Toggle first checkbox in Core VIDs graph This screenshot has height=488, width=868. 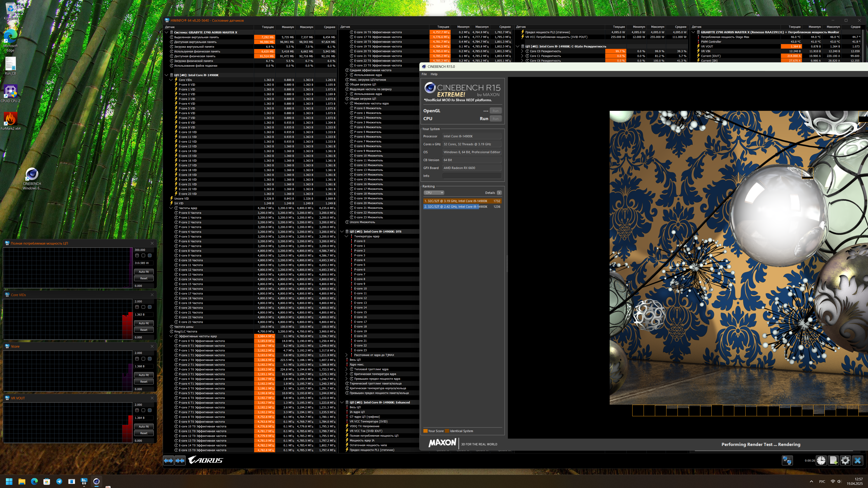pyautogui.click(x=137, y=307)
